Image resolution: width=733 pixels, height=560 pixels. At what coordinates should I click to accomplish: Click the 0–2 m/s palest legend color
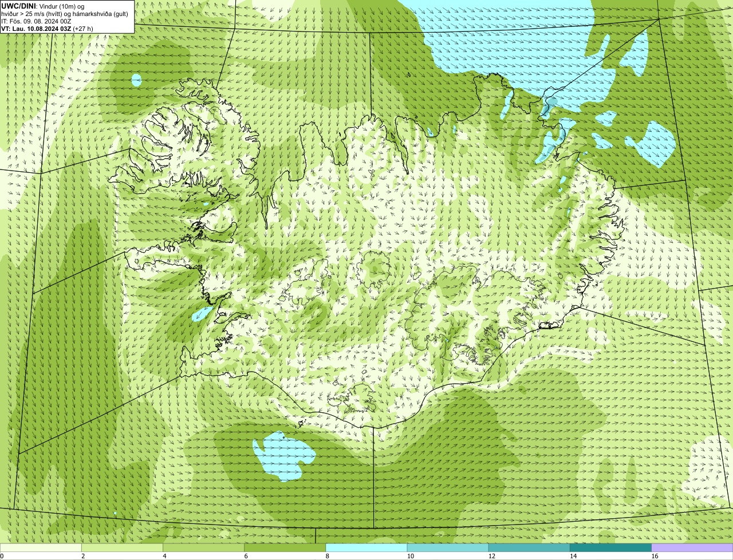pos(41,547)
